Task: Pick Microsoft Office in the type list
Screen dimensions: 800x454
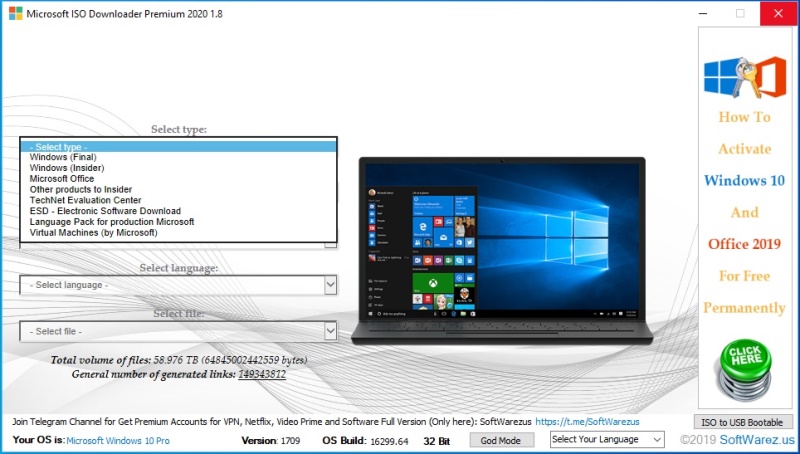Action: (178, 179)
